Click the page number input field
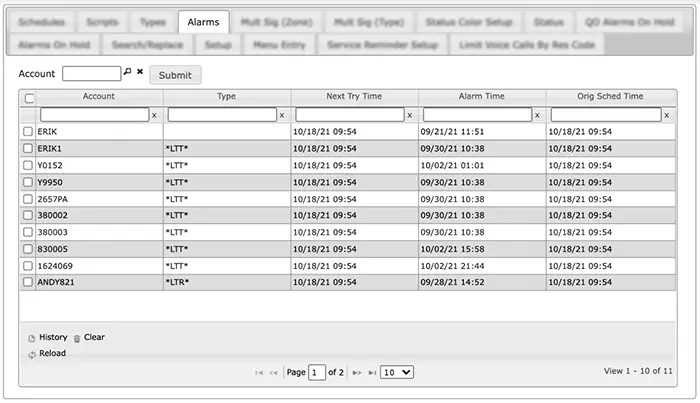 point(317,372)
